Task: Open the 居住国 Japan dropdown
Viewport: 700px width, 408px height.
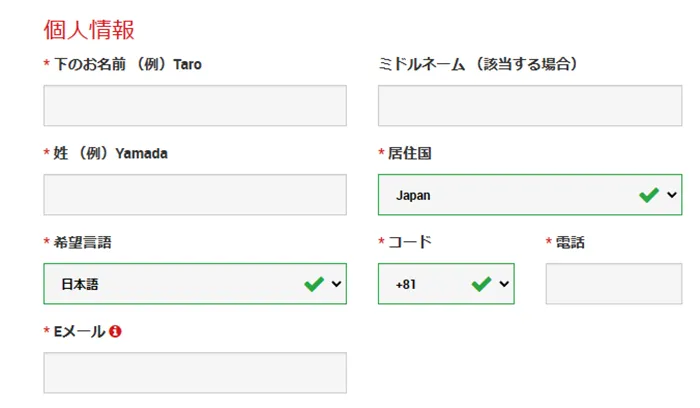Action: click(x=530, y=195)
